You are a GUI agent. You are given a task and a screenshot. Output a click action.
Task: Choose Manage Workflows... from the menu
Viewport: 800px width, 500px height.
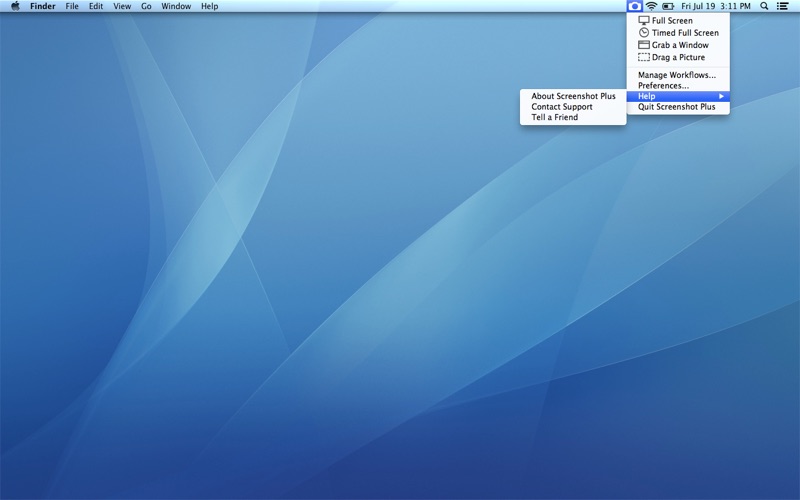pos(677,75)
